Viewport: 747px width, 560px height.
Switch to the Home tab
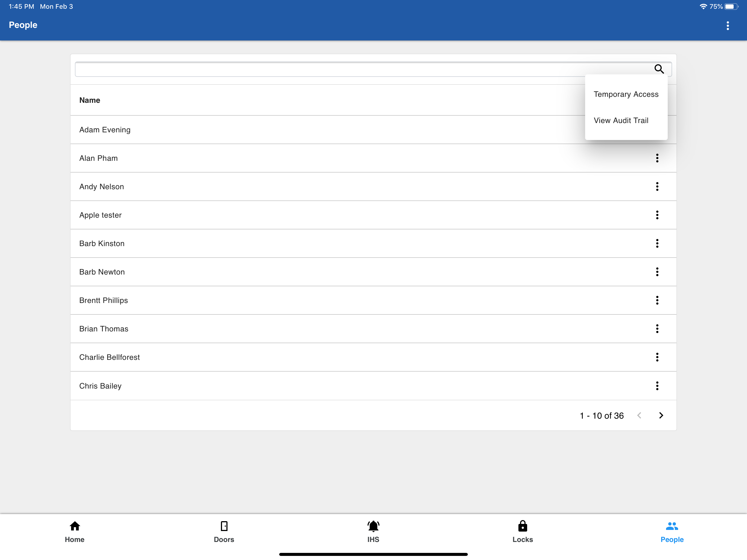(x=75, y=532)
